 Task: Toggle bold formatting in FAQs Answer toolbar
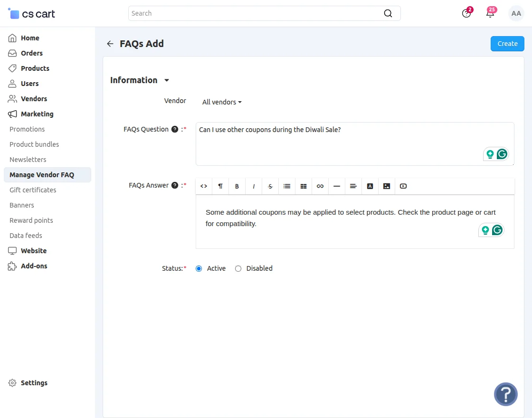(237, 186)
